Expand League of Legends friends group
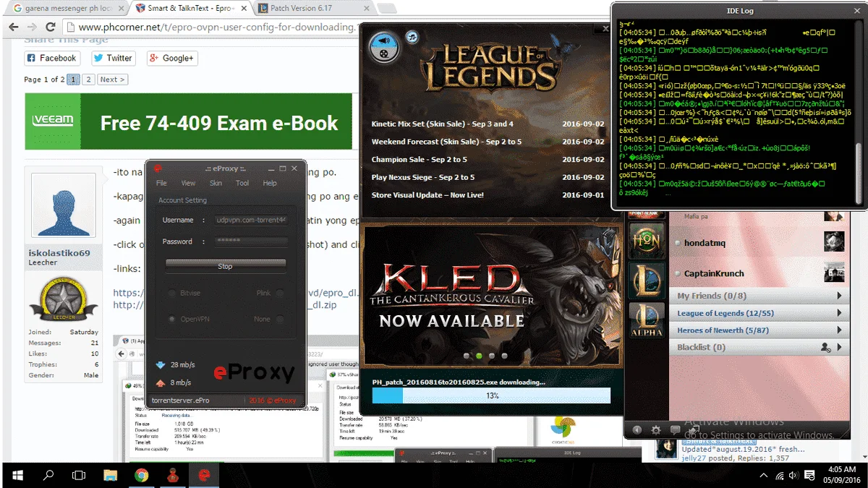Viewport: 868px width, 488px height. 839,313
